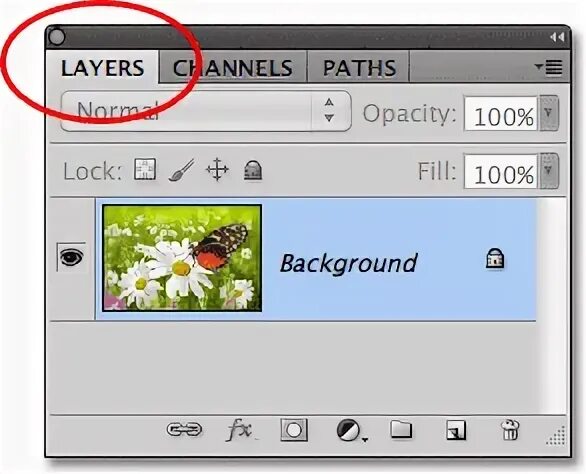Expand the Fill slider arrow
The height and width of the screenshot is (474, 586).
click(x=549, y=171)
